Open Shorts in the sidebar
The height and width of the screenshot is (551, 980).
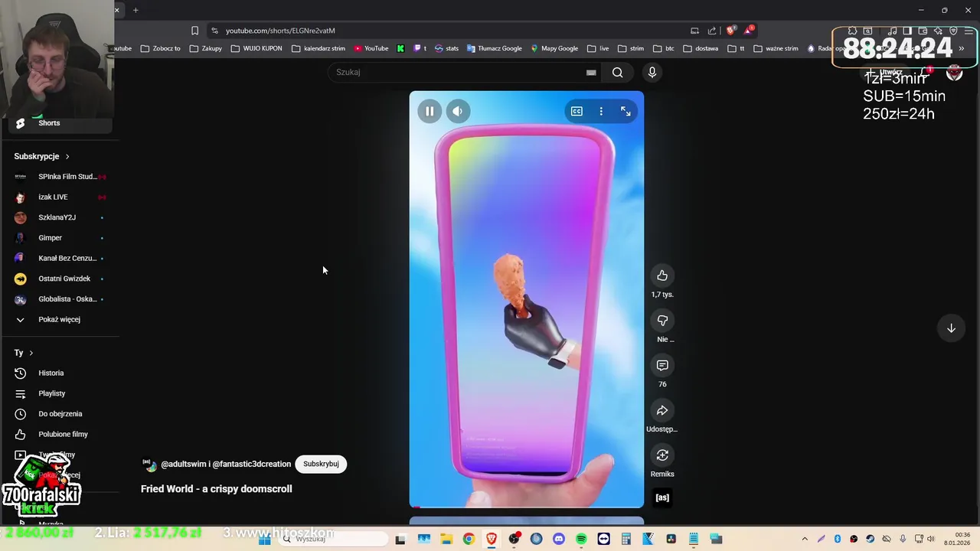click(60, 123)
